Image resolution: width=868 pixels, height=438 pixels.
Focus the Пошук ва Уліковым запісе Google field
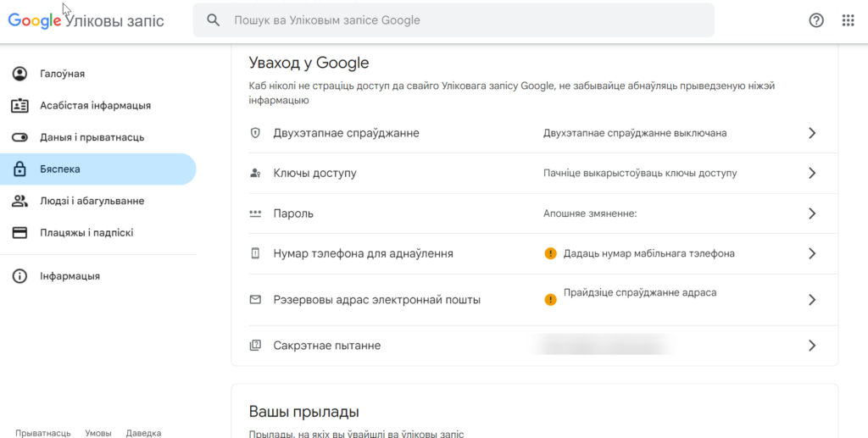[453, 20]
